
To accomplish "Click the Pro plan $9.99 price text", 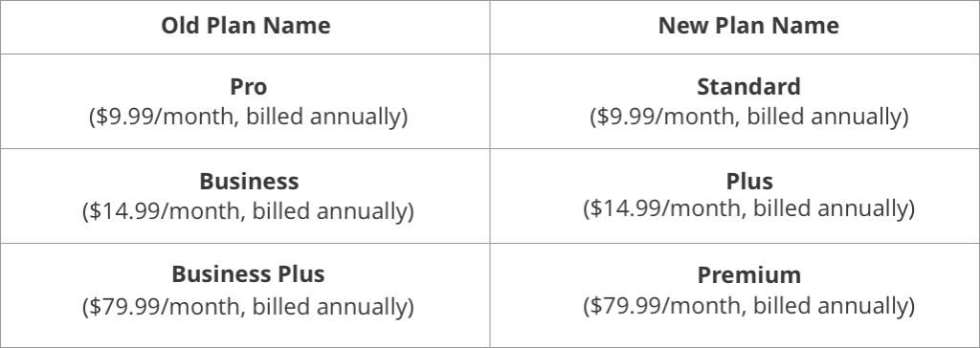I will point(248,117).
